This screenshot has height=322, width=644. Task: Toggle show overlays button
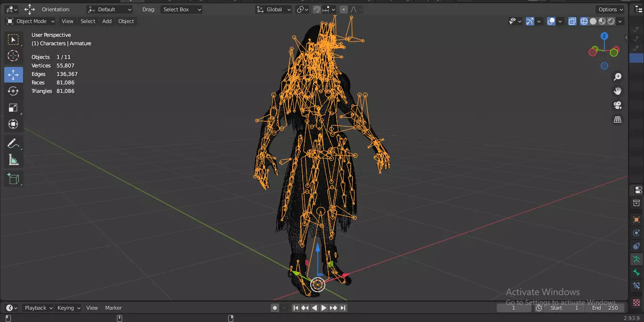[551, 21]
